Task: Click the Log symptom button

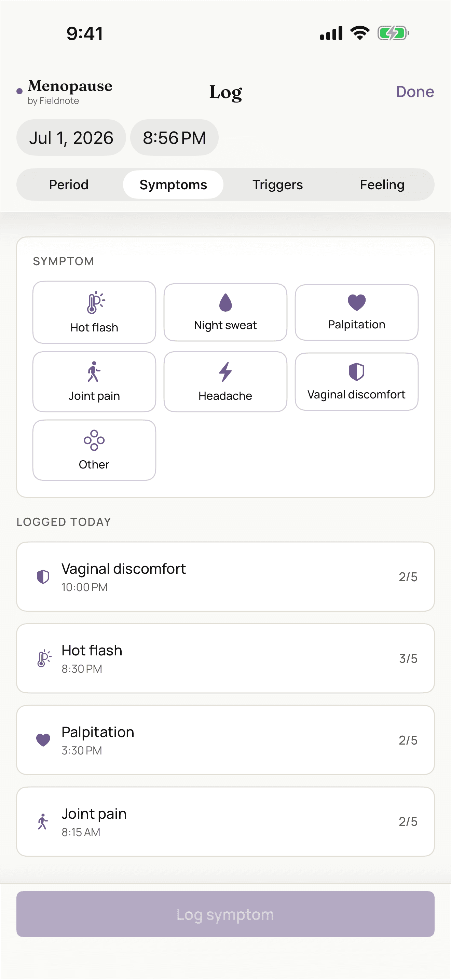Action: pos(225,914)
